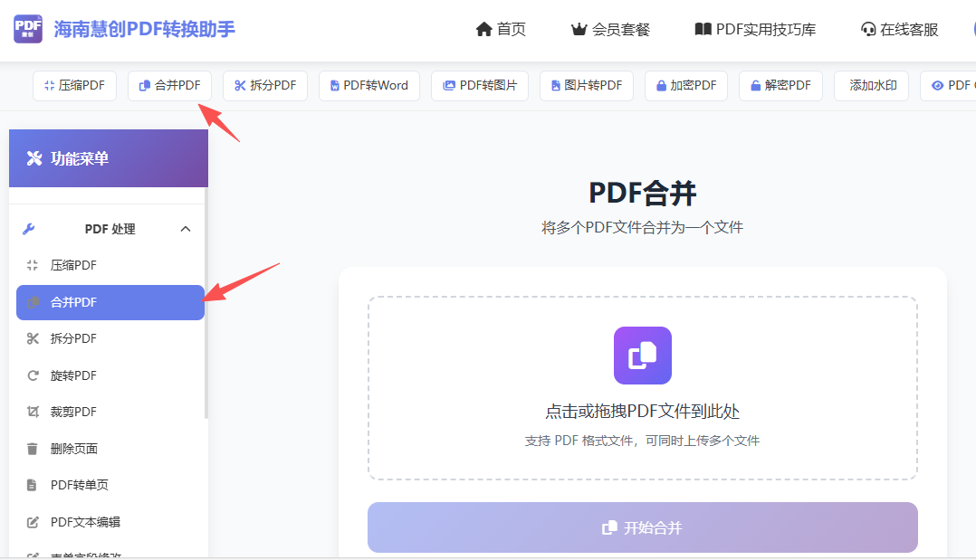Image resolution: width=976 pixels, height=560 pixels.
Task: Click the sidebar vertical scrollbar
Action: (x=206, y=304)
